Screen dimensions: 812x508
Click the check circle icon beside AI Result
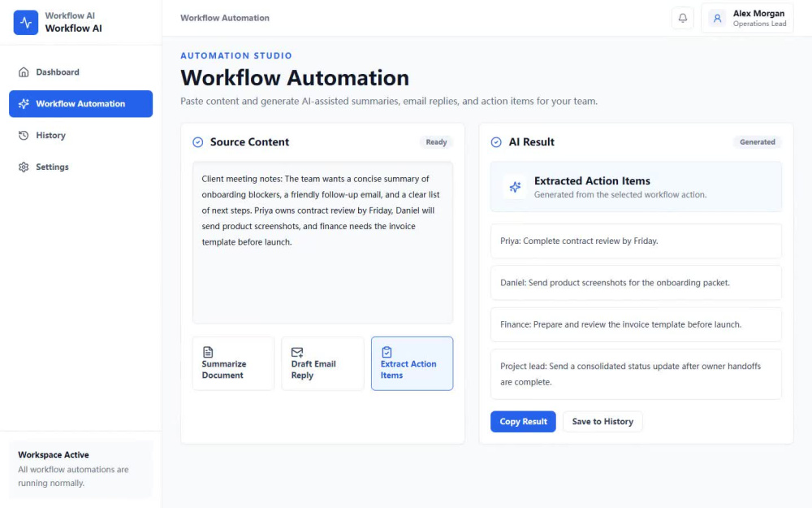click(x=496, y=142)
